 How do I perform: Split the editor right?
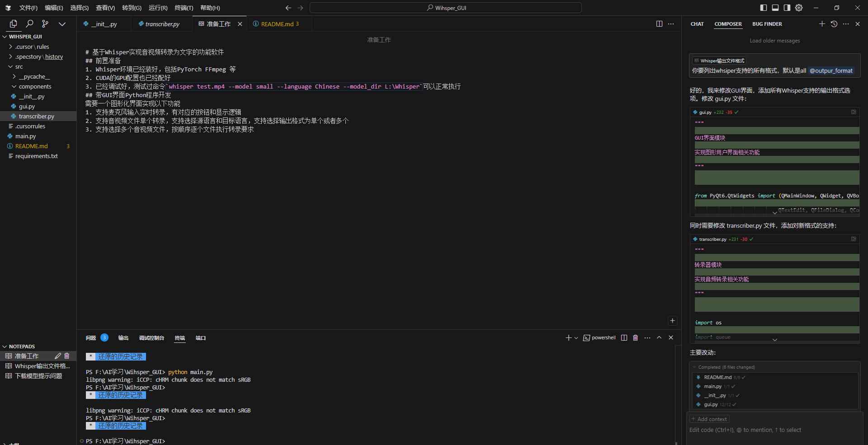659,24
